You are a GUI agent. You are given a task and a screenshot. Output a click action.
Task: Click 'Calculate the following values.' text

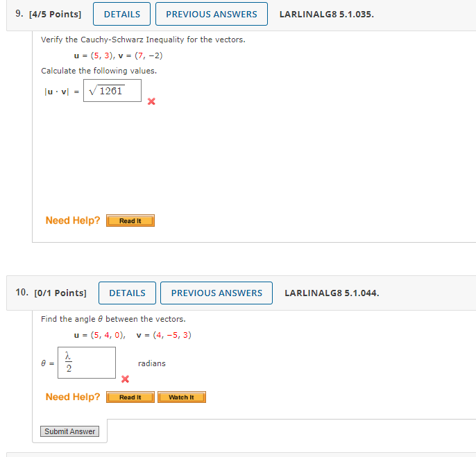pos(99,71)
